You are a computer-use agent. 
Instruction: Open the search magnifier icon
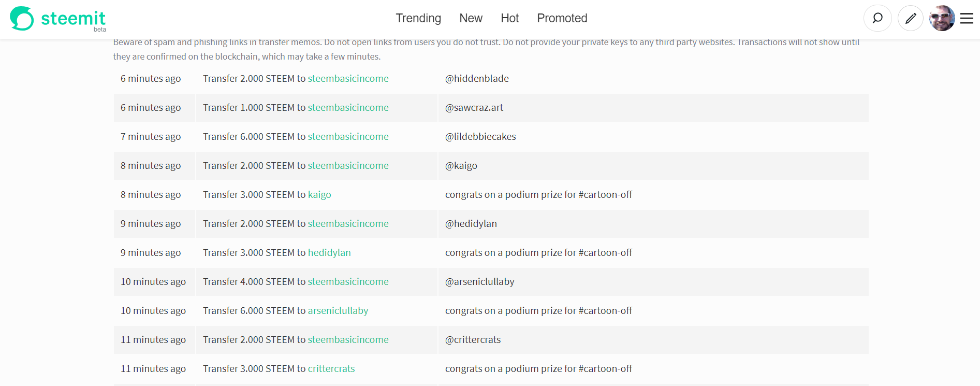[x=877, y=18]
